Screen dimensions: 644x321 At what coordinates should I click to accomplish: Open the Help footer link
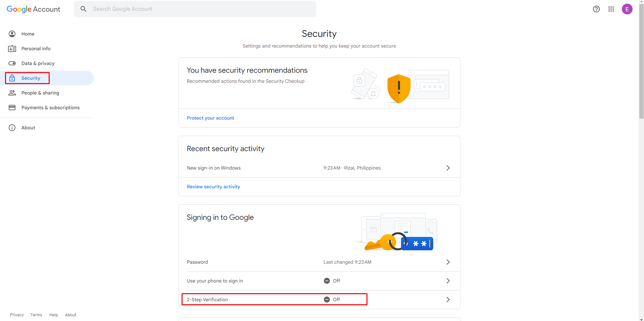(54, 315)
